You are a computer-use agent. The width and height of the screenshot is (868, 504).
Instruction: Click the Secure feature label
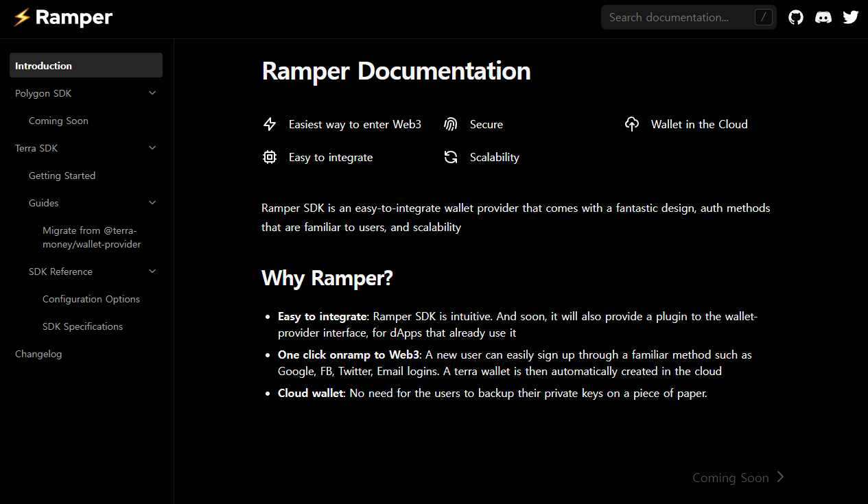pos(486,124)
